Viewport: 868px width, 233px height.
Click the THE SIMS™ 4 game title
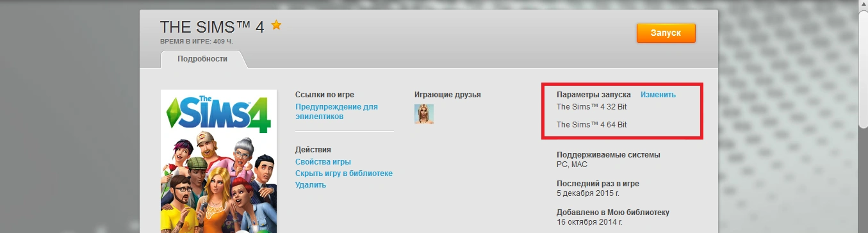pyautogui.click(x=212, y=28)
